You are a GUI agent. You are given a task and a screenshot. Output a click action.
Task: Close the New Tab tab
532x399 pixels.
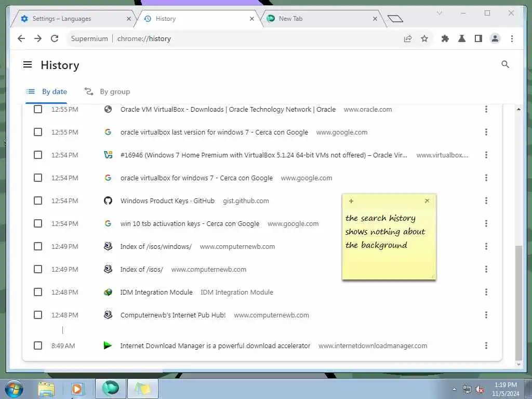pyautogui.click(x=375, y=19)
